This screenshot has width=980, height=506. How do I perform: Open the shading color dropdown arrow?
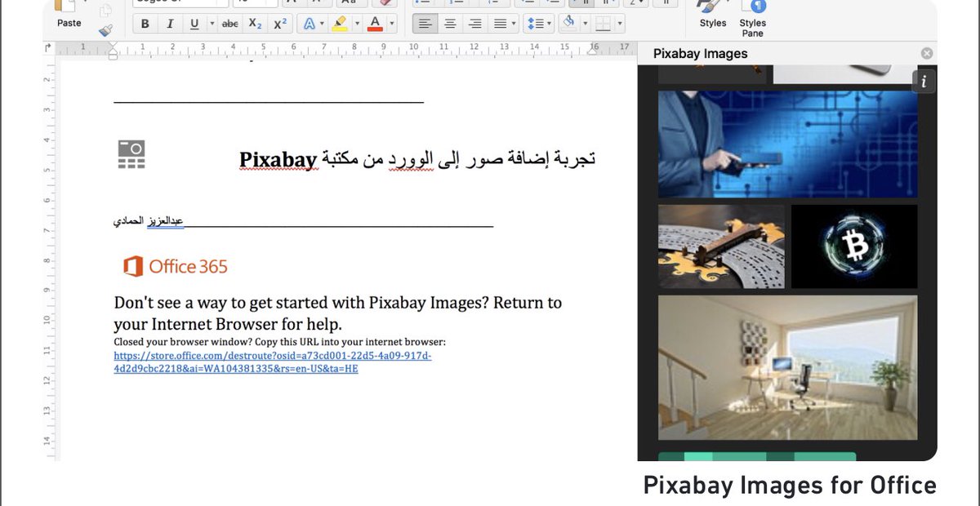pyautogui.click(x=585, y=24)
